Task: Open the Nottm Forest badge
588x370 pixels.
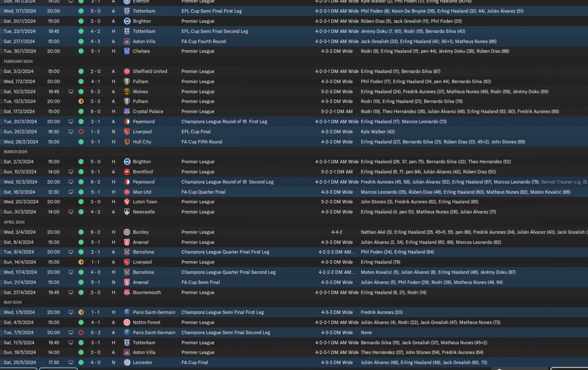Action: tap(127, 322)
